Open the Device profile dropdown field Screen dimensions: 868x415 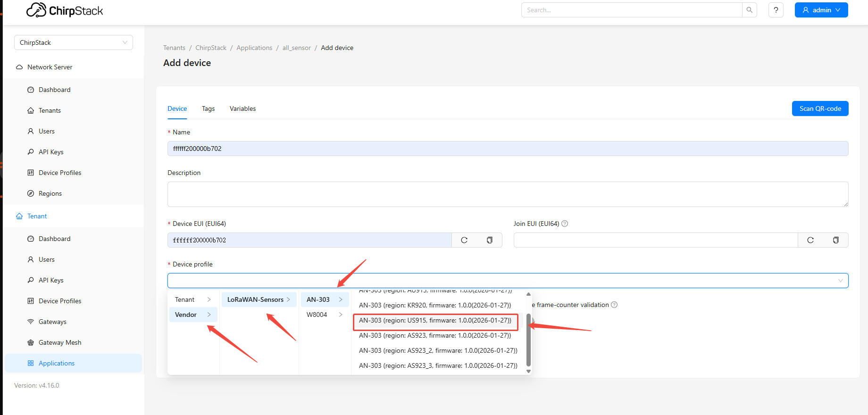507,281
